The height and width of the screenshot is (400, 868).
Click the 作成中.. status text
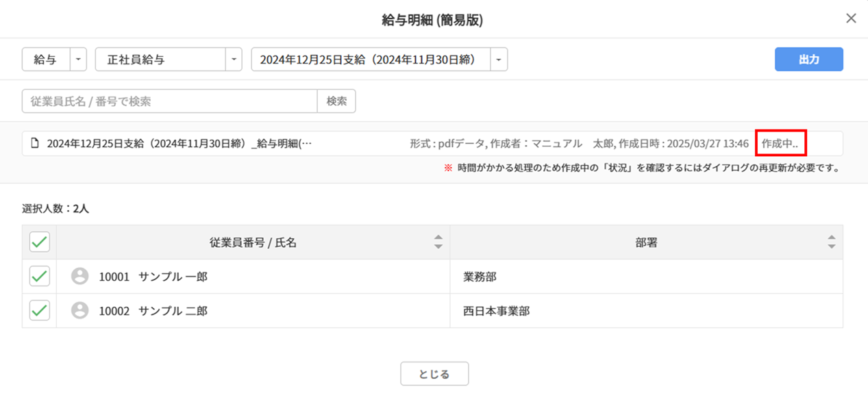(780, 144)
